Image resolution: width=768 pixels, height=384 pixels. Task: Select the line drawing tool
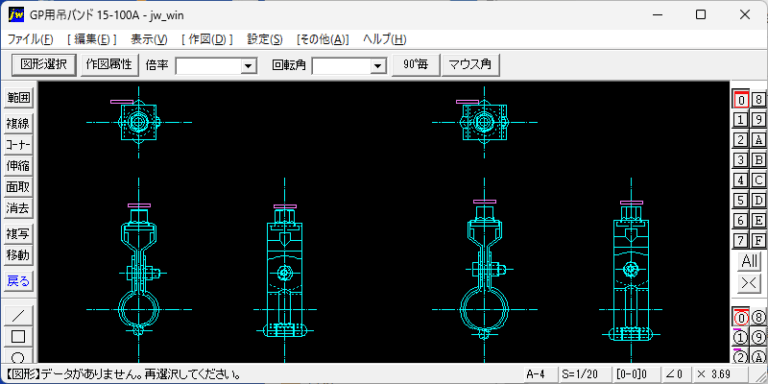pos(18,315)
